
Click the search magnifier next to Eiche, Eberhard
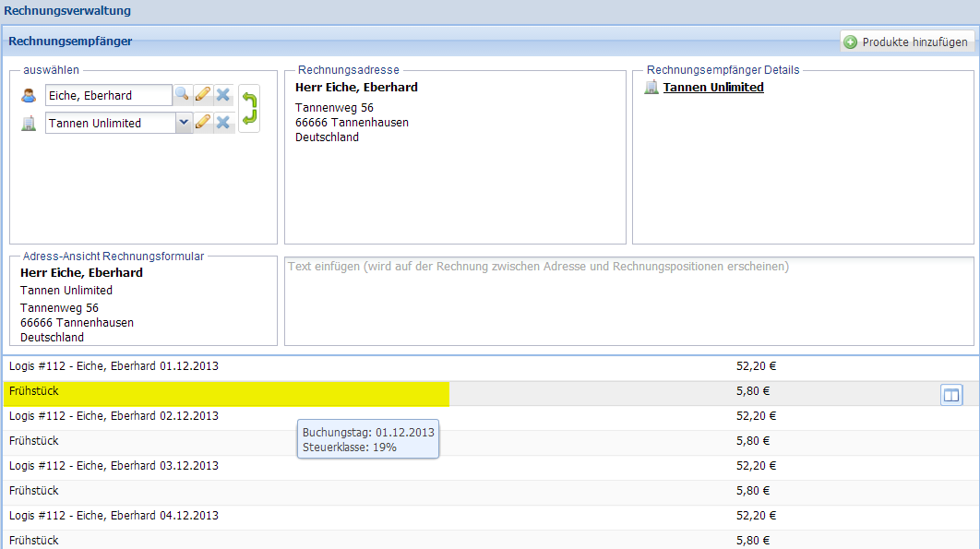pyautogui.click(x=182, y=94)
